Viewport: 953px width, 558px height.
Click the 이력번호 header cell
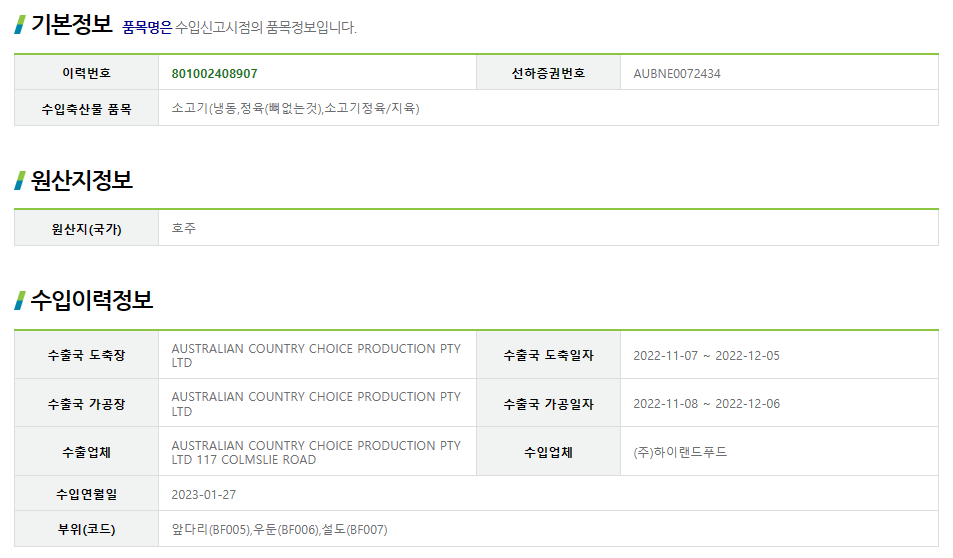coord(86,73)
